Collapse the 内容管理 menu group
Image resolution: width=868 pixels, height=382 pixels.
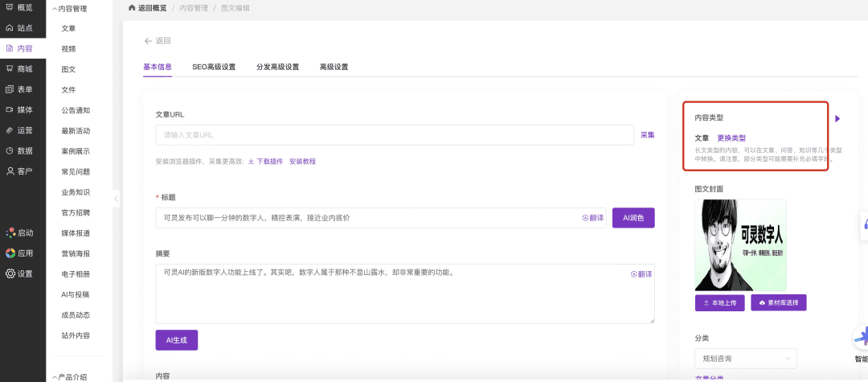click(69, 9)
